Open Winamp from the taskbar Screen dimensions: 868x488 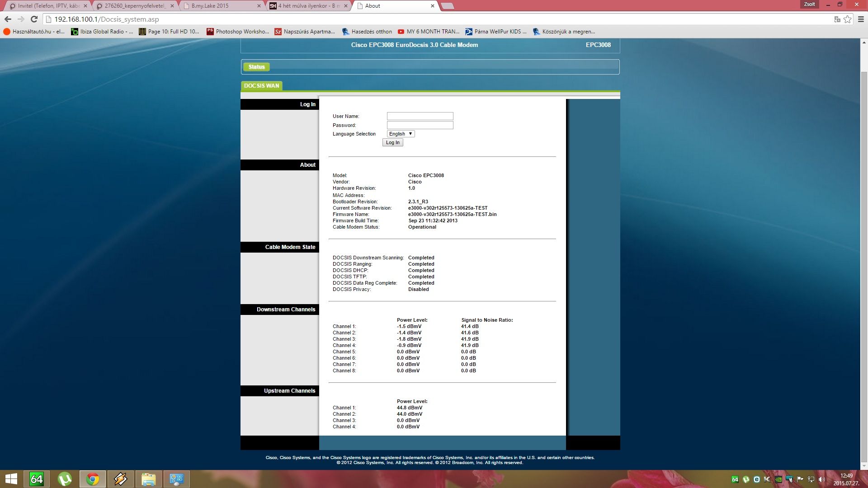(121, 479)
